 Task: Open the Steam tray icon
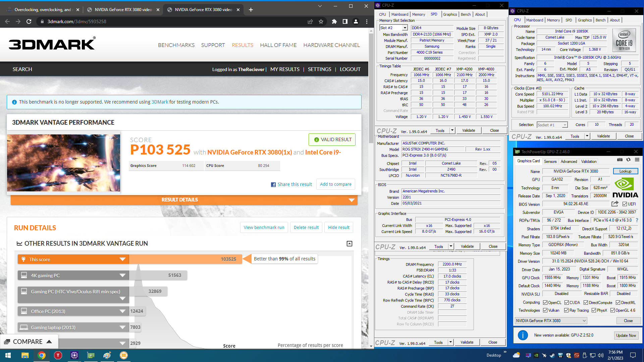pos(552,355)
